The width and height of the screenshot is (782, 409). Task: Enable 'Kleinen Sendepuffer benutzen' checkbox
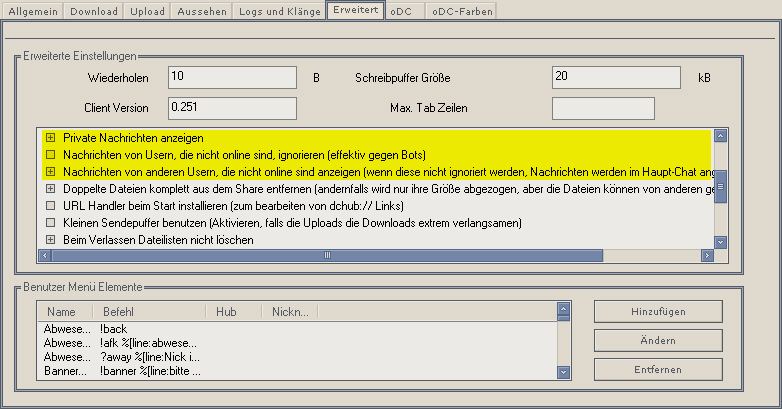point(50,222)
